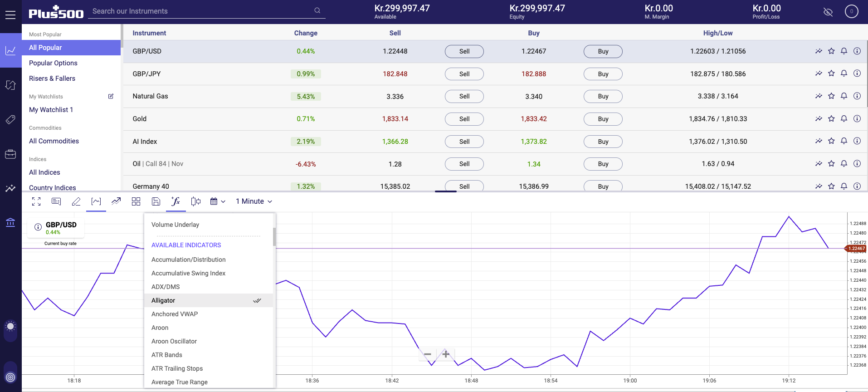Sort table by Change column header
This screenshot has width=868, height=392.
click(306, 33)
